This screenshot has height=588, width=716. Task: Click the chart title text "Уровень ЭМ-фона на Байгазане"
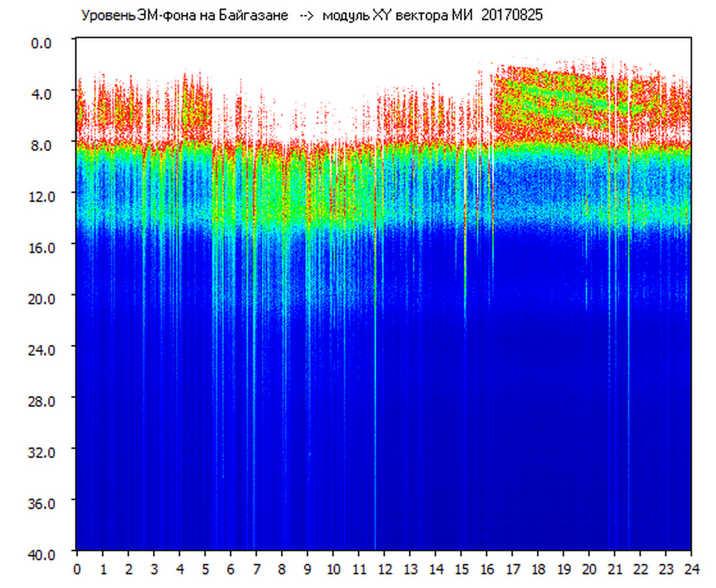click(184, 16)
